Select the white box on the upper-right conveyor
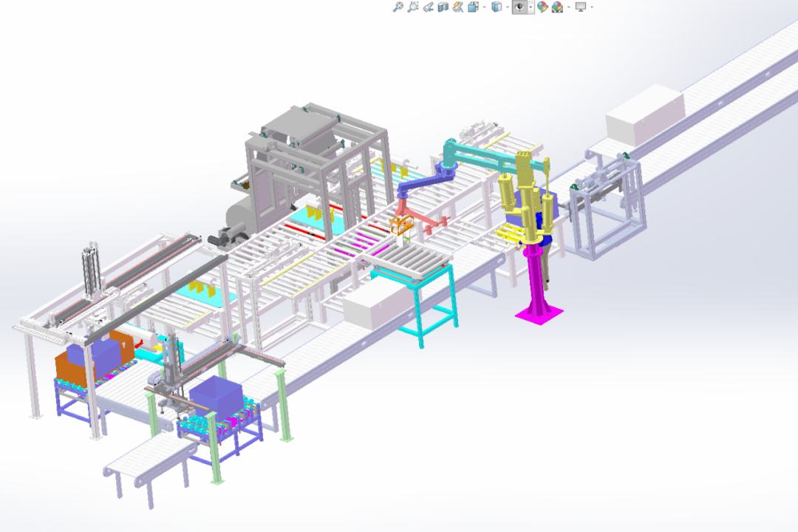This screenshot has width=798, height=532. [x=645, y=115]
